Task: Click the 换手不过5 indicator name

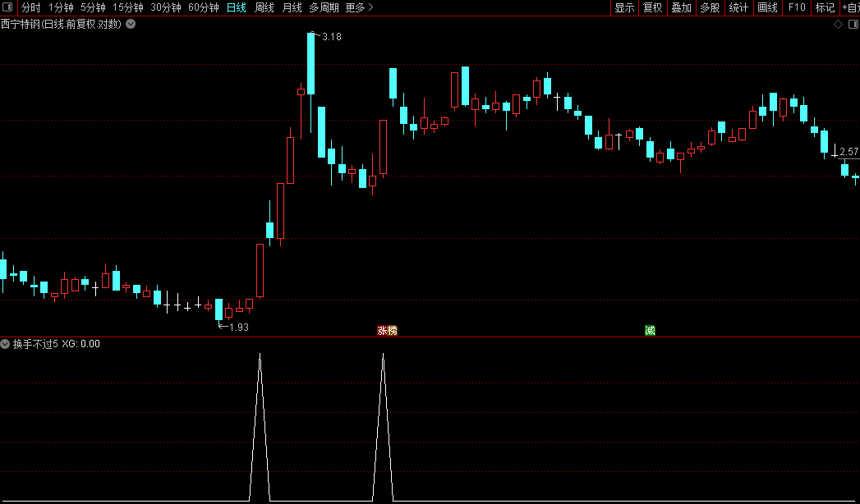Action: point(35,344)
